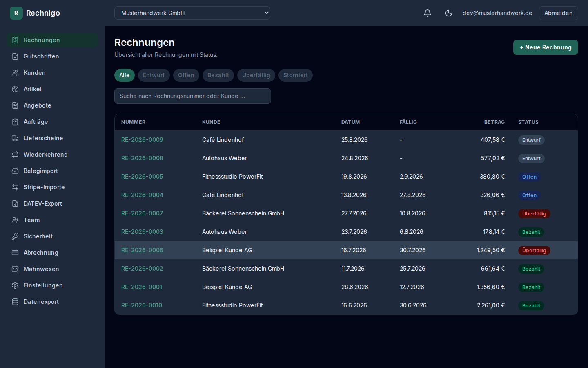Screen dimensions: 588x368
Task: Select the Sicherheit key icon
Action: (x=15, y=236)
